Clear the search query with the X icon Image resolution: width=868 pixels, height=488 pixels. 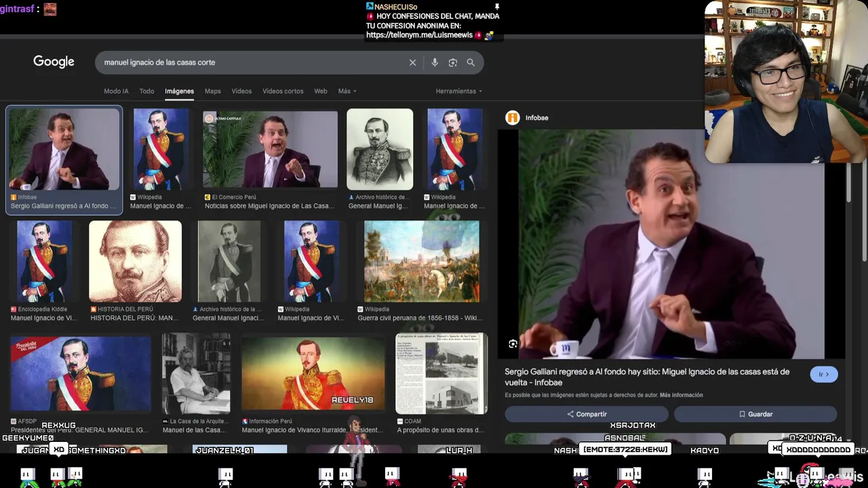(412, 62)
